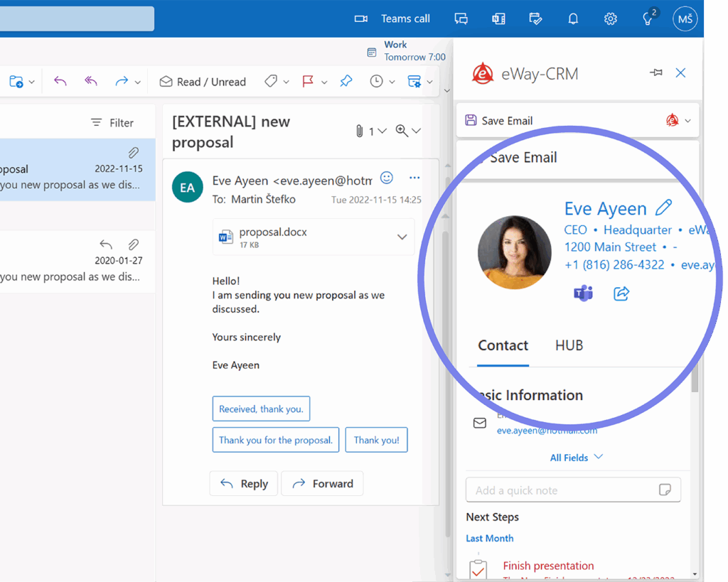Image resolution: width=728 pixels, height=582 pixels.
Task: Open My Day calendar-check icon
Action: (536, 18)
